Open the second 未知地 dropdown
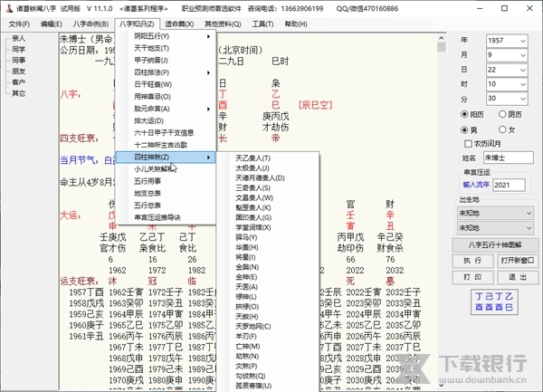This screenshot has height=392, width=543. click(x=495, y=228)
